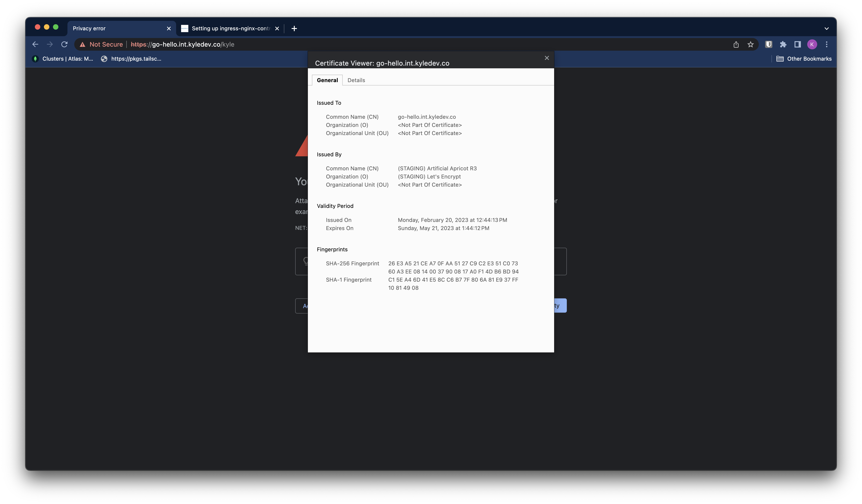862x504 pixels.
Task: Click the go-hello.int.kyledev.co common name value
Action: point(426,117)
